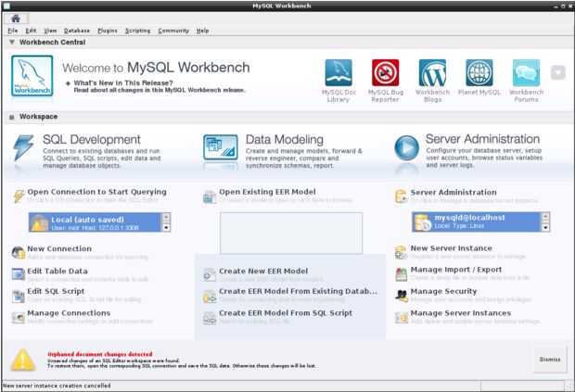Screen dimensions: 575x392
Task: Click Edit Table Data link text
Action: click(57, 272)
